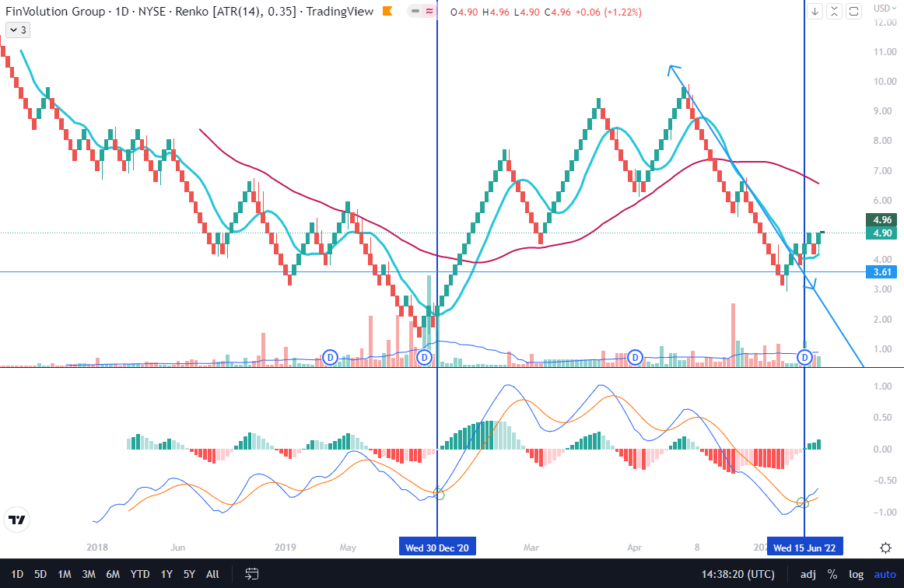904x588 pixels.
Task: Click the TradingView logo at bottom left
Action: (x=17, y=520)
